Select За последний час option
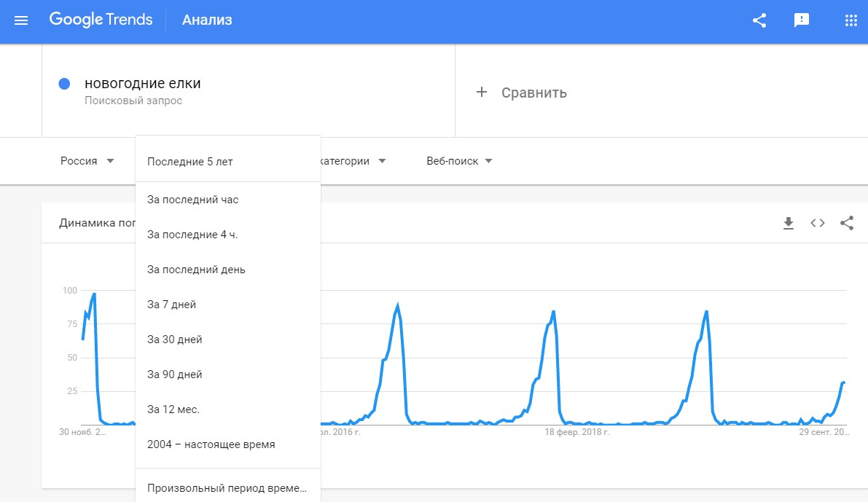 [x=192, y=200]
